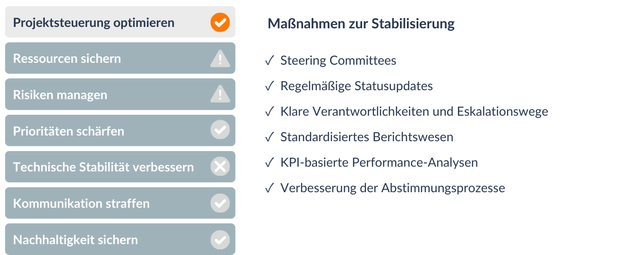Click the checkmark before Steering Committees
644x255 pixels.
[x=270, y=60]
